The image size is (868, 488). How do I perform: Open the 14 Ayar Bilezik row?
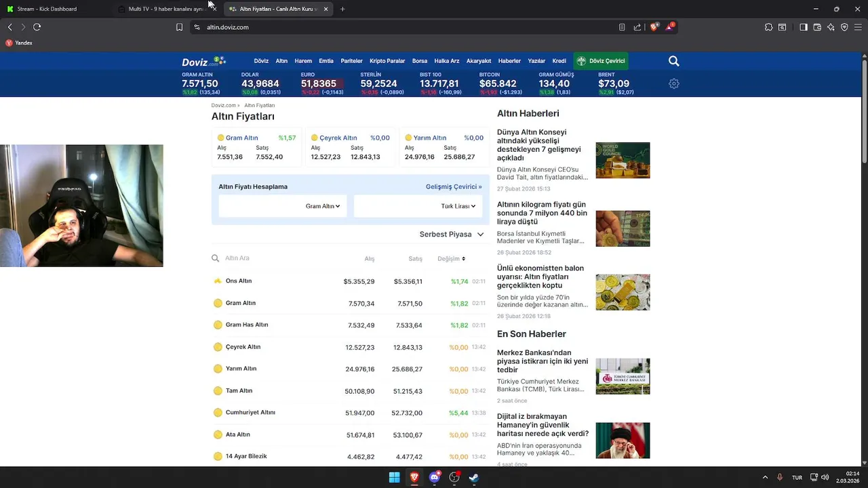click(x=350, y=457)
